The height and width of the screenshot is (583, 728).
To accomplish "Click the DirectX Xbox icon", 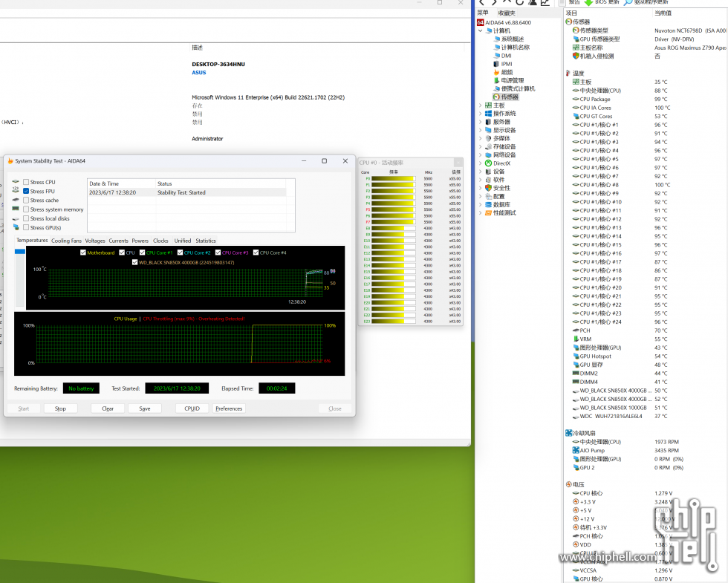I will click(x=489, y=163).
